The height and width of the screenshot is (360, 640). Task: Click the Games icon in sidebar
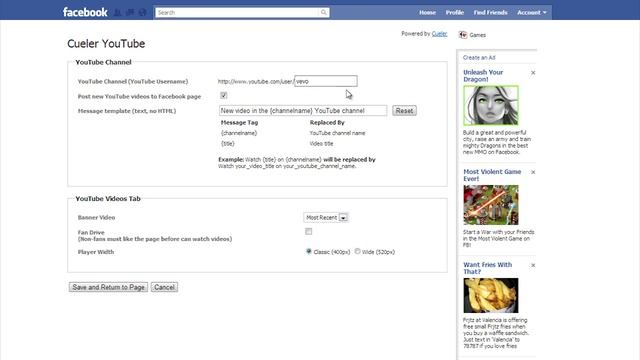(x=462, y=35)
